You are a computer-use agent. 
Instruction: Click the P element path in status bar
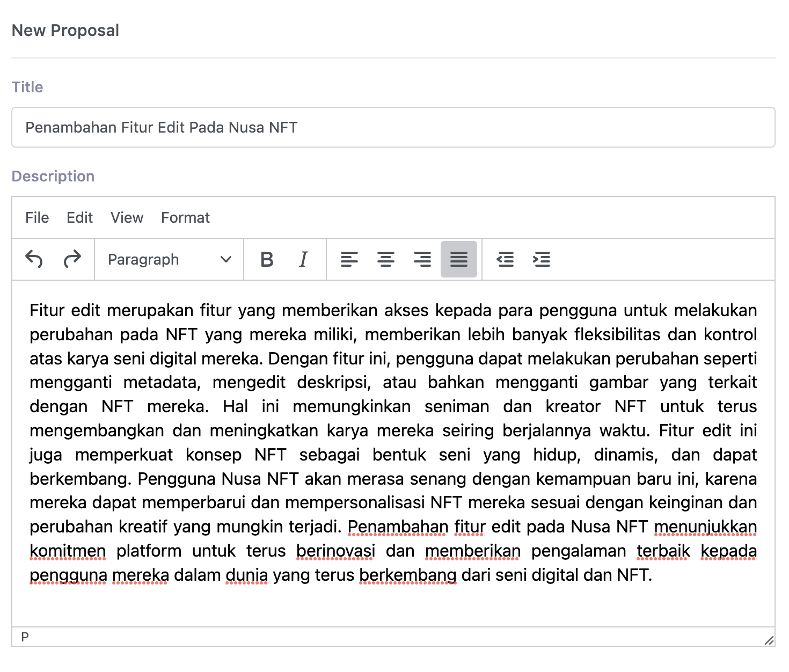pos(25,637)
